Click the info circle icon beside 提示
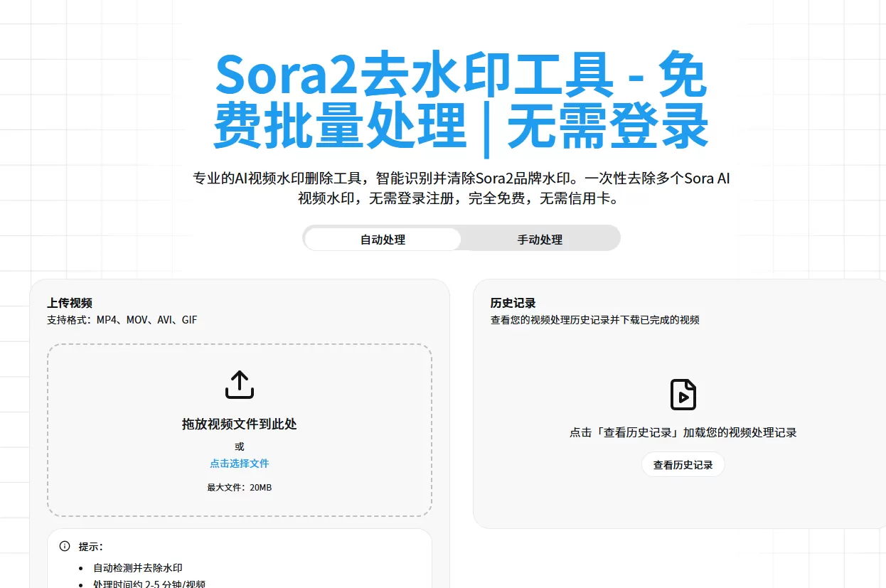 [x=64, y=546]
